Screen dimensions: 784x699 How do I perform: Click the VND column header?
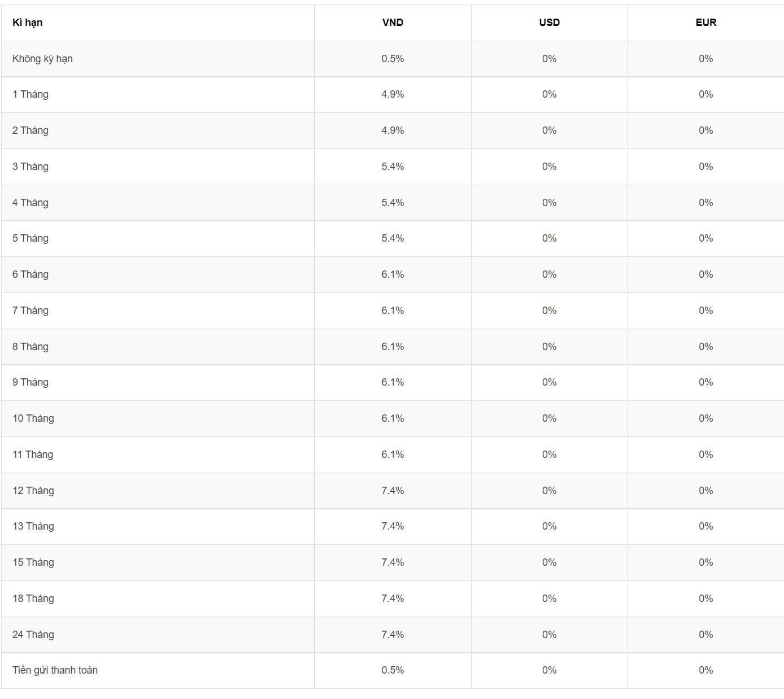point(393,23)
